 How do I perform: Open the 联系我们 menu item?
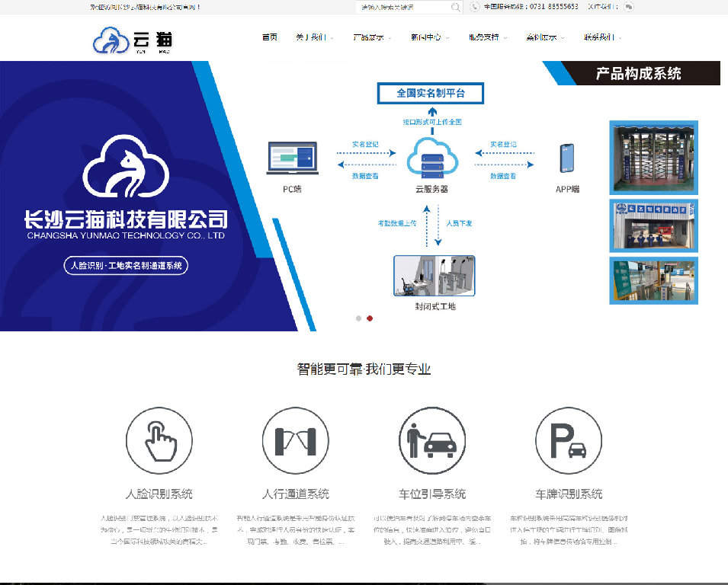pos(599,37)
